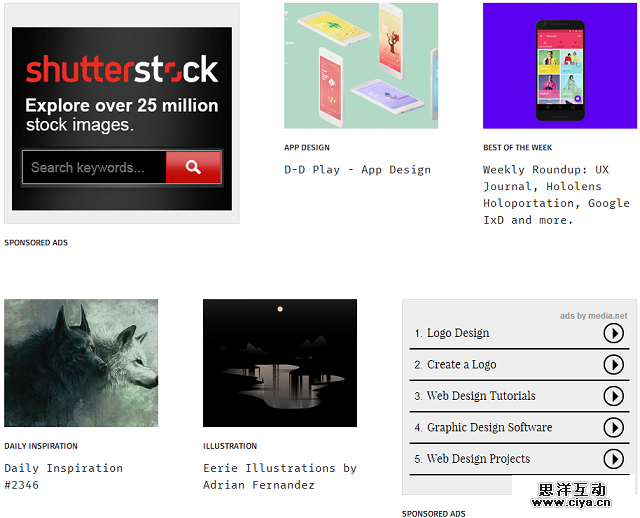Click the red Shutterstock search magnifier button

pos(193,167)
